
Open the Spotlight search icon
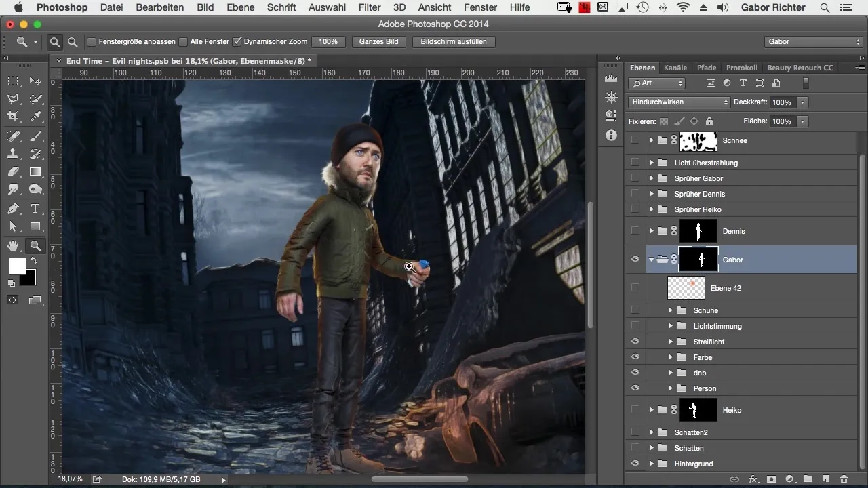[825, 7]
